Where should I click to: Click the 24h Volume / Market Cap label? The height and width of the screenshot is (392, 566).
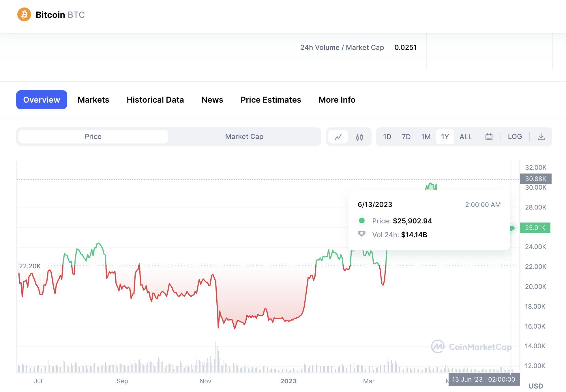point(342,48)
